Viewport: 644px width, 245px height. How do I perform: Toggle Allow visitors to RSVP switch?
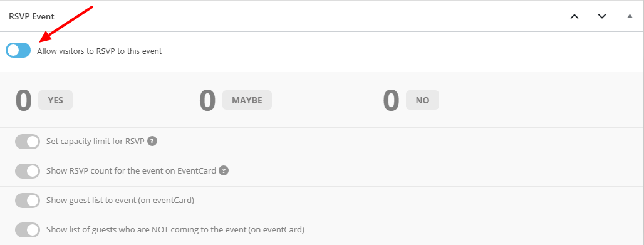click(19, 50)
